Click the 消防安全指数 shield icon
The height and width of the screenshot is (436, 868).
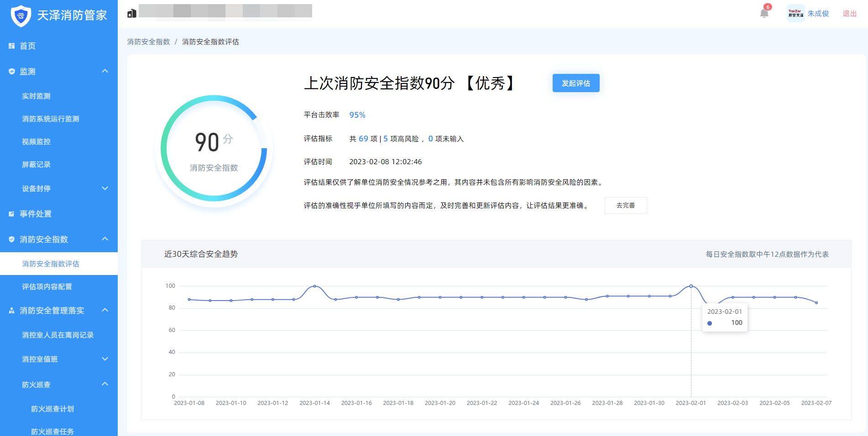point(12,239)
